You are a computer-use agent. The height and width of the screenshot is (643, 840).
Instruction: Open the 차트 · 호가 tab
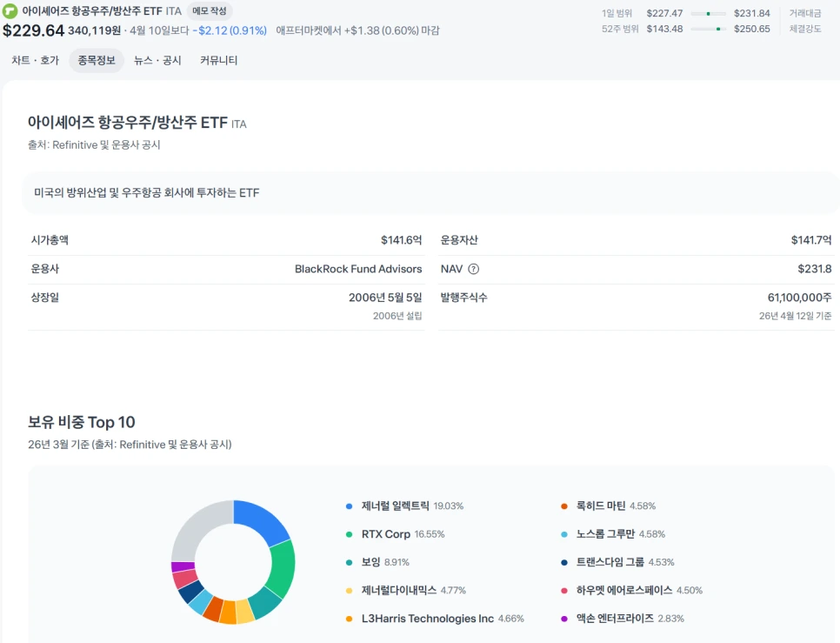click(x=36, y=61)
